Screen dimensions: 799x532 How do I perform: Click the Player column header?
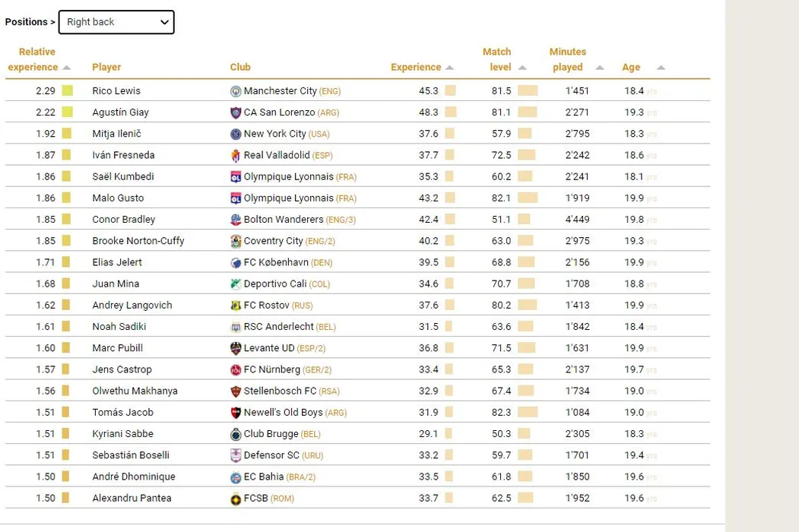tap(106, 67)
